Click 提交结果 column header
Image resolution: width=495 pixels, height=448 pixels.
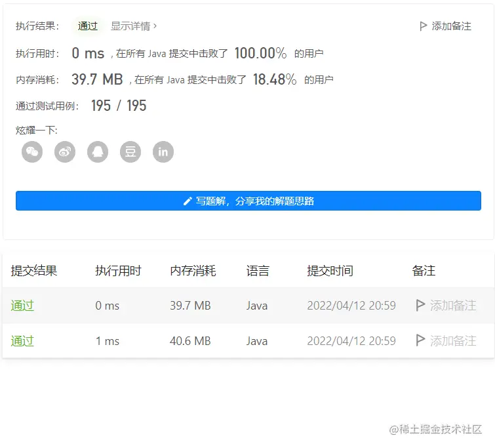pos(34,271)
